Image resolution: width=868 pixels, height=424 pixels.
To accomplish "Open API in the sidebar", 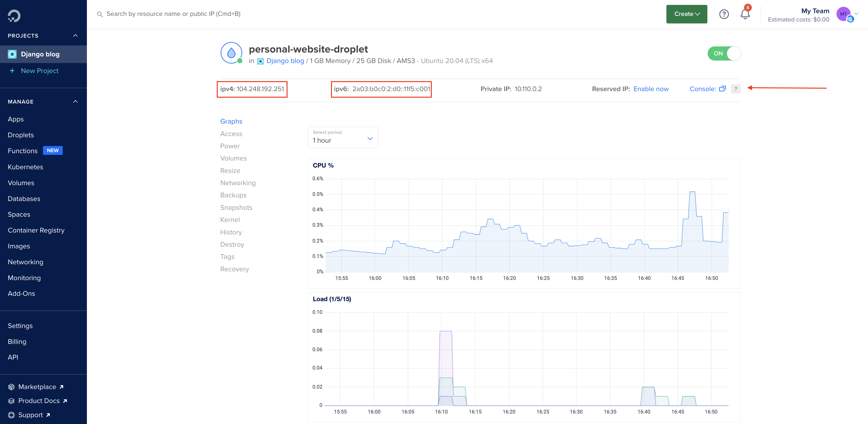I will (x=13, y=357).
